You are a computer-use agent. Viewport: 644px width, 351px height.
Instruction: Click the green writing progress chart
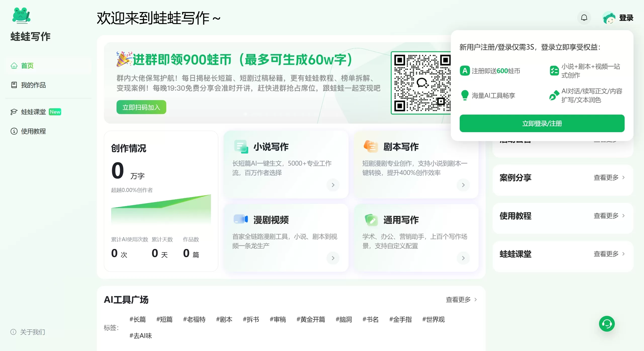click(x=161, y=210)
